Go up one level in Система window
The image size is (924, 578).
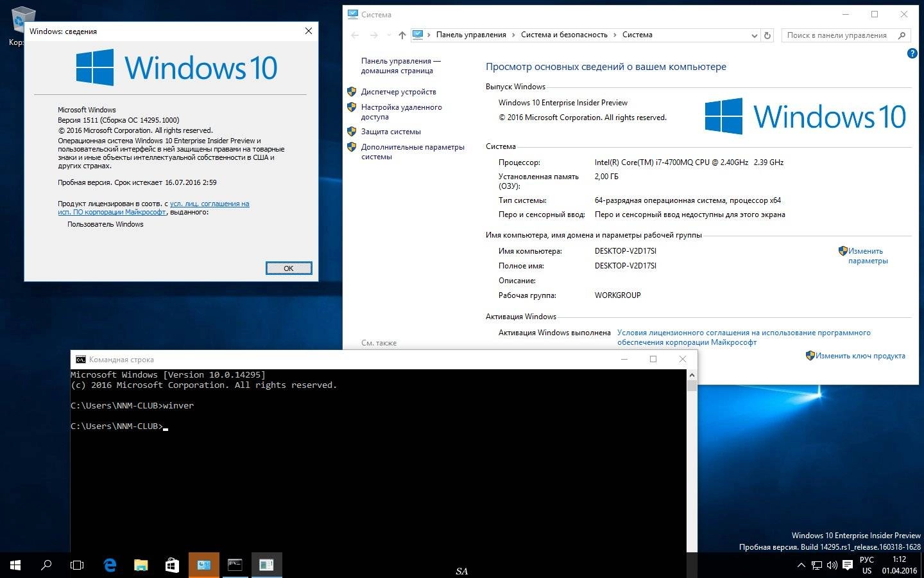pyautogui.click(x=402, y=35)
